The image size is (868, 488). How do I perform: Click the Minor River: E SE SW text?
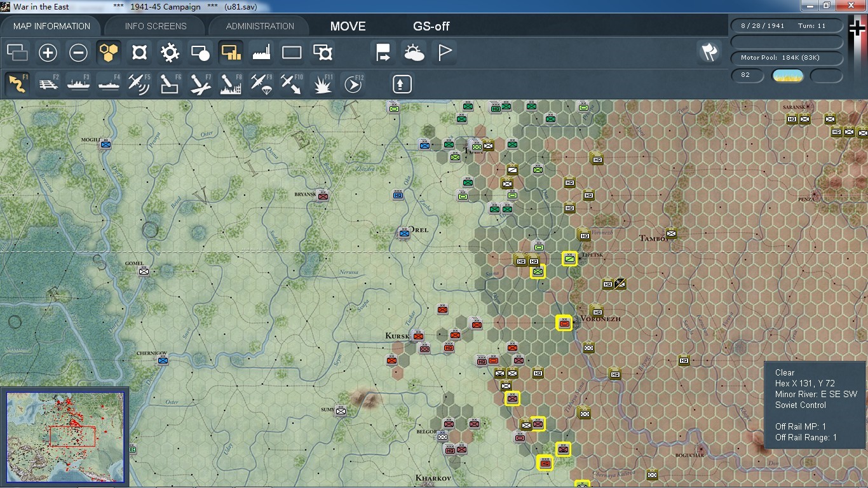tap(816, 394)
